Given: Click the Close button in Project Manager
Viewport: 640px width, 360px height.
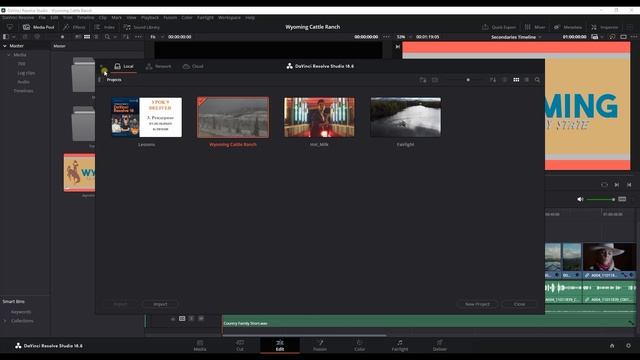Looking at the screenshot, I should click(x=519, y=304).
